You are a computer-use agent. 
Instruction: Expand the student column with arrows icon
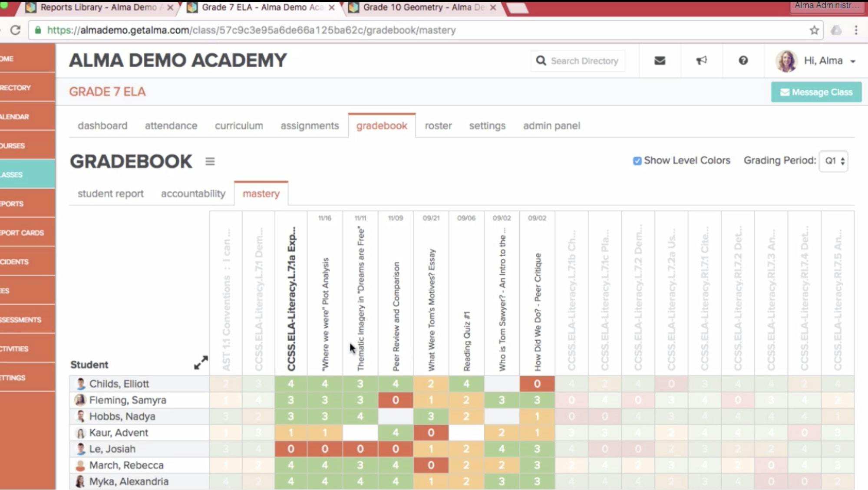[201, 362]
